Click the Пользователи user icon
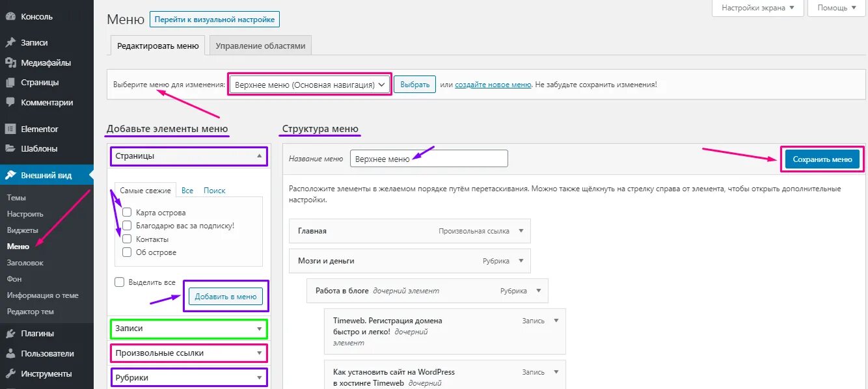 10,354
